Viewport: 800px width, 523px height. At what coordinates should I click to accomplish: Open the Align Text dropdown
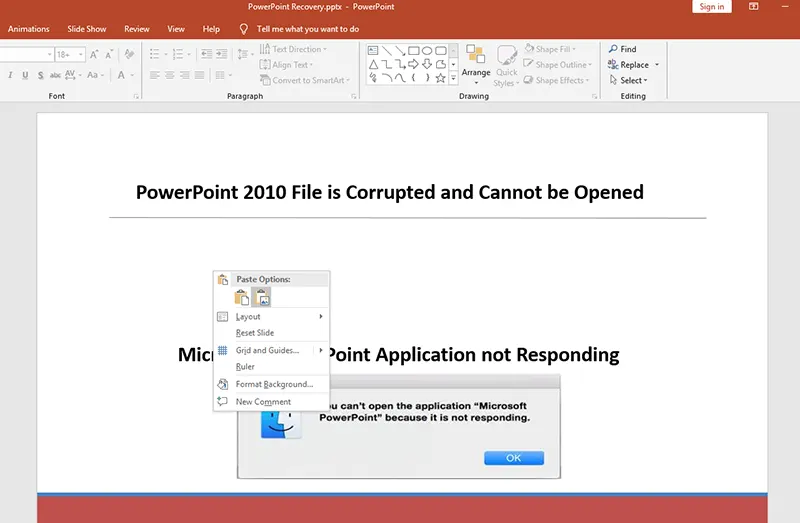tap(286, 65)
